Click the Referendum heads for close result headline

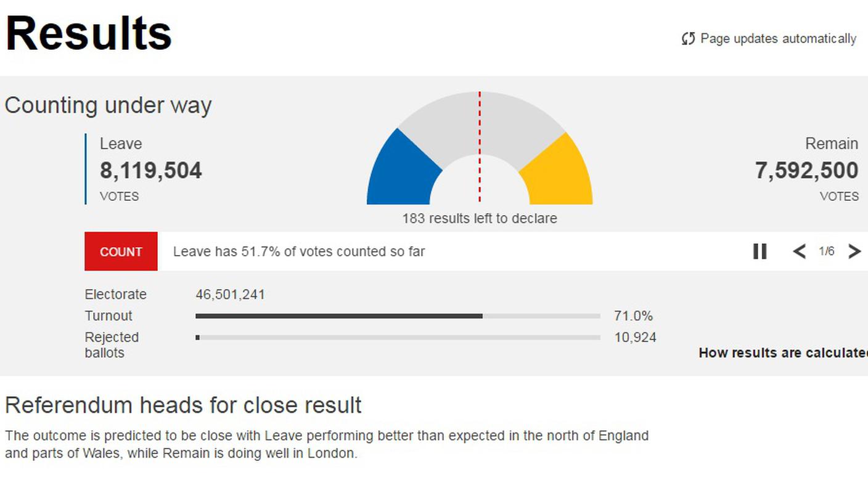click(x=183, y=405)
